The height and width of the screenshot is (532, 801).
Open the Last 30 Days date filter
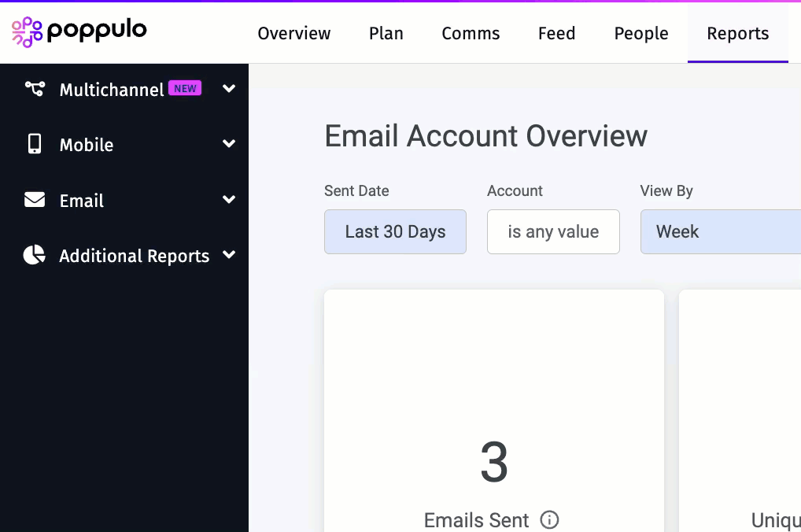(396, 231)
